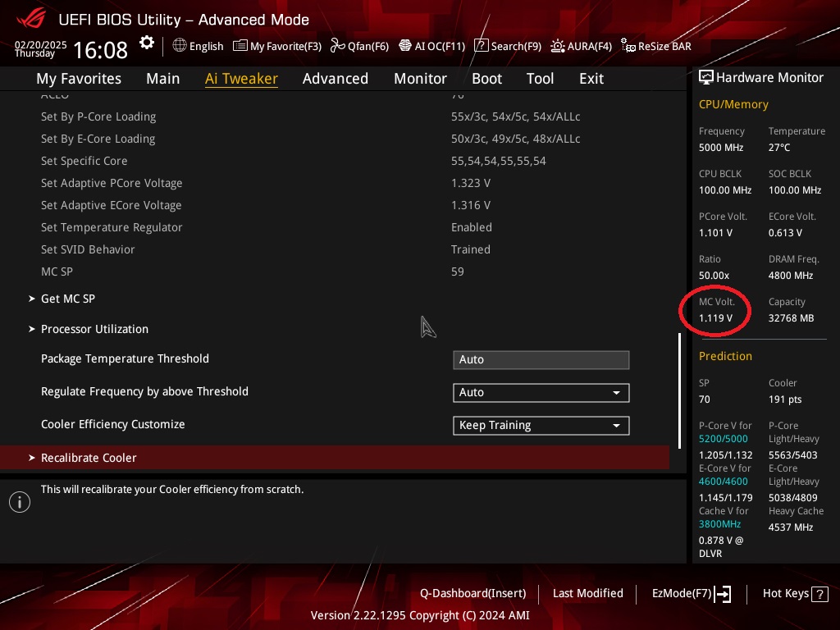Open Cooler Efficiency Customize dropdown
Screen dimensions: 840x630
pyautogui.click(x=541, y=426)
